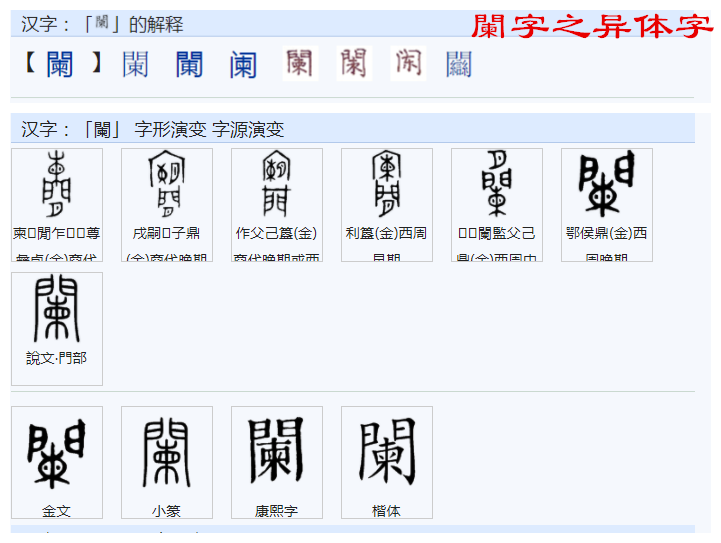Viewport: 721px width, 543px height.
Task: Open third brown cursive variant image
Action: 408,63
